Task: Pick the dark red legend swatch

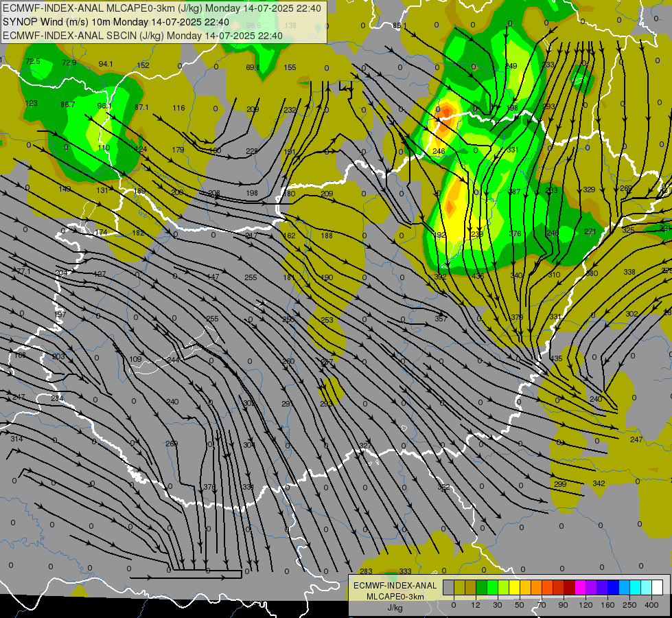Action: (x=570, y=587)
